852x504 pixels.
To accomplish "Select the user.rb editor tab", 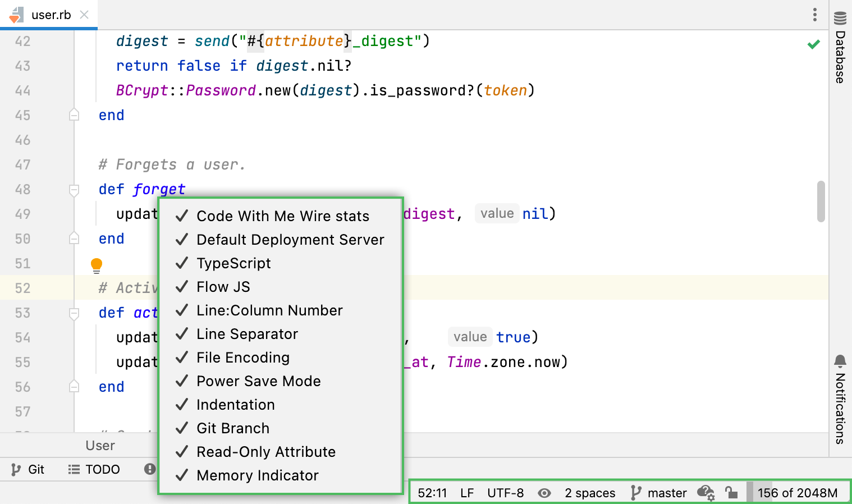I will [51, 15].
